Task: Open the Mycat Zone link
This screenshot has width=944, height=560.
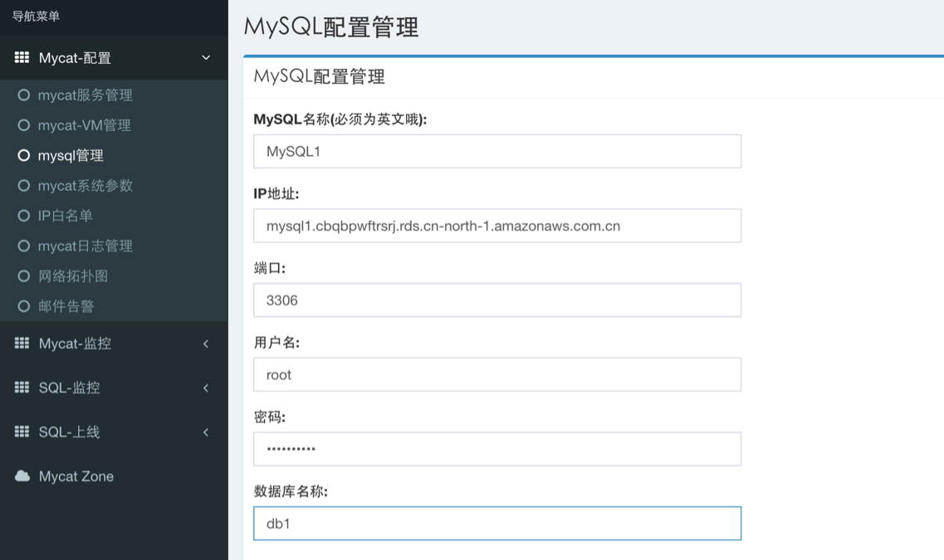Action: [76, 476]
